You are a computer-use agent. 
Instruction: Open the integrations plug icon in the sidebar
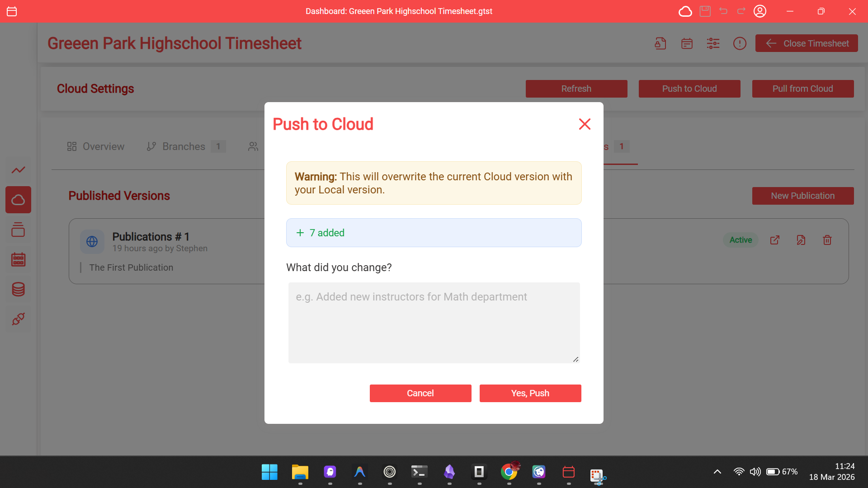click(18, 319)
